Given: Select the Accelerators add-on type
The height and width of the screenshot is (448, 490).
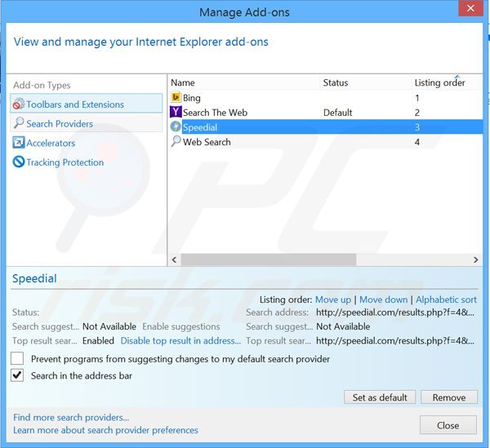Looking at the screenshot, I should click(51, 143).
